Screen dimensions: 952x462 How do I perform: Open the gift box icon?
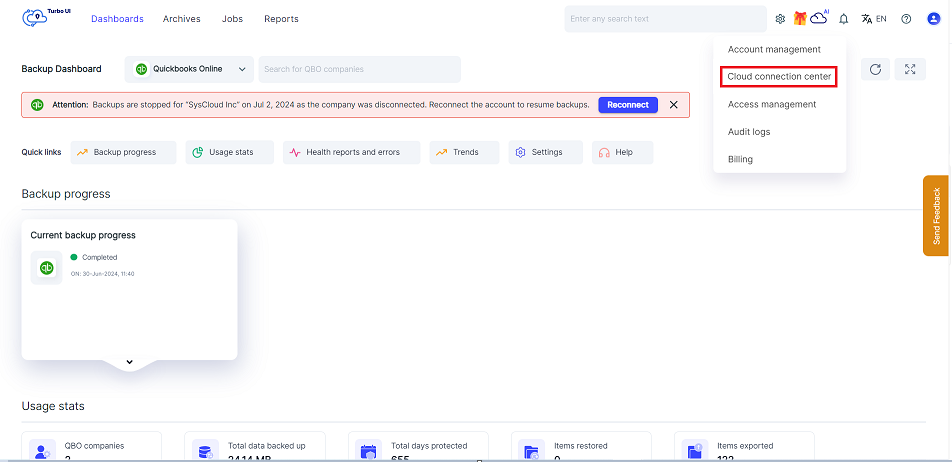(x=800, y=19)
